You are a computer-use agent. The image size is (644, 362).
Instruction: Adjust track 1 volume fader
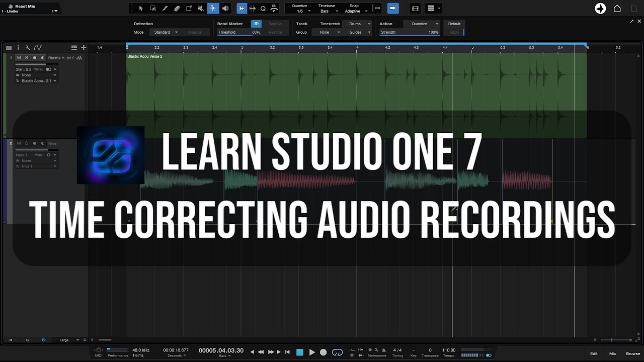coord(37,64)
